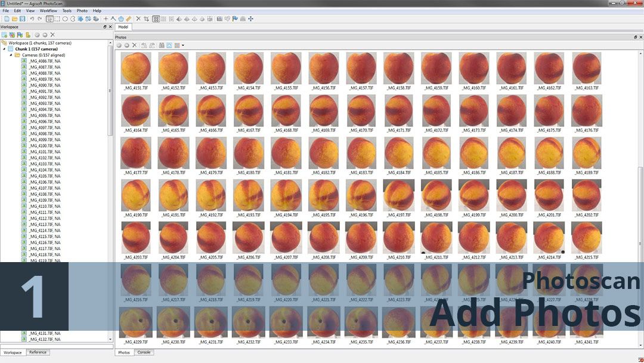Open the Photos view mode dropdown arrow
The image size is (644, 363).
(x=183, y=45)
